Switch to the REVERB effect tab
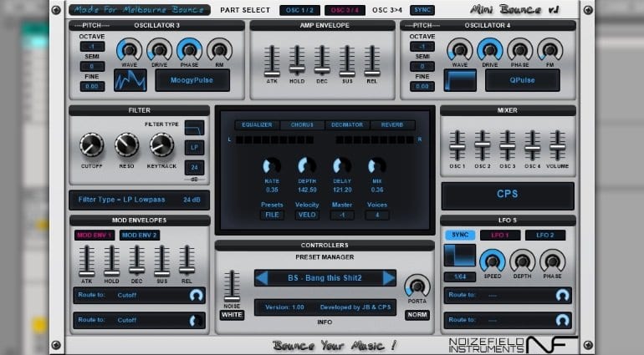Screen dimensions: 644x355 coord(392,124)
